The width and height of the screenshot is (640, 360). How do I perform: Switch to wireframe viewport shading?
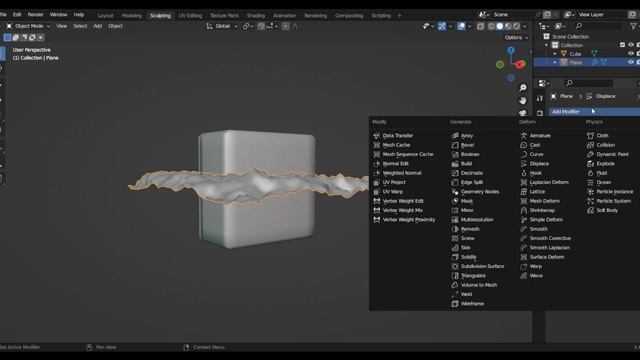point(491,26)
